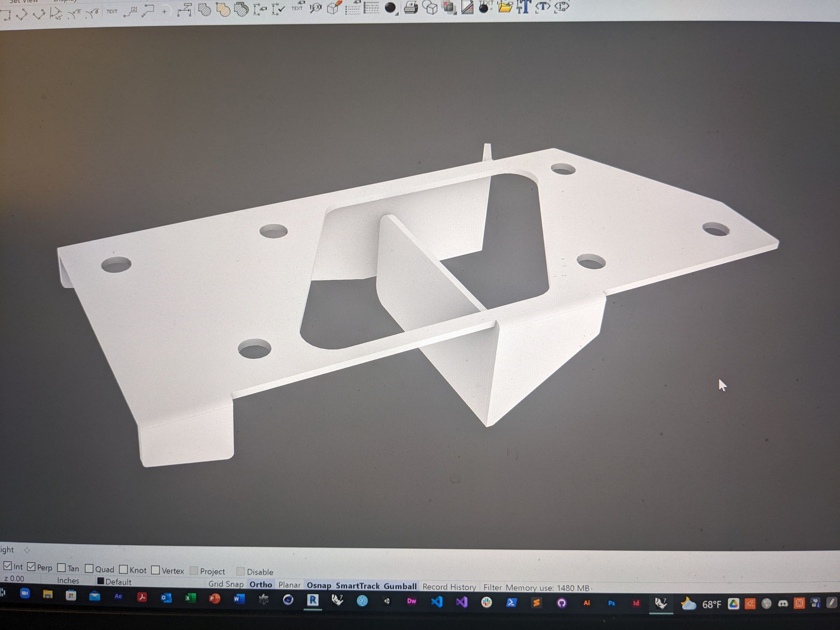Screen dimensions: 840x630
Task: Select the hatch tool icon
Action: point(204,10)
